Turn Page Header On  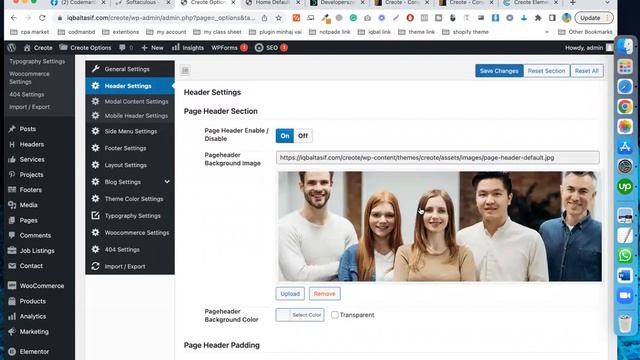284,136
